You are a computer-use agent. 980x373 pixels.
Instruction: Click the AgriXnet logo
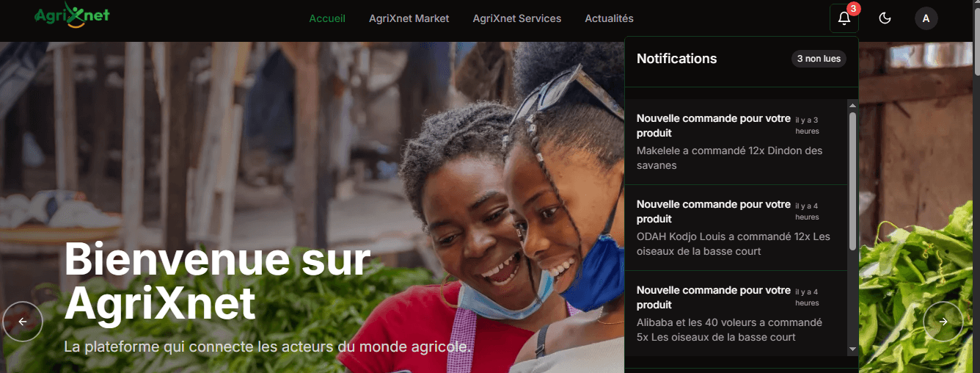click(72, 15)
